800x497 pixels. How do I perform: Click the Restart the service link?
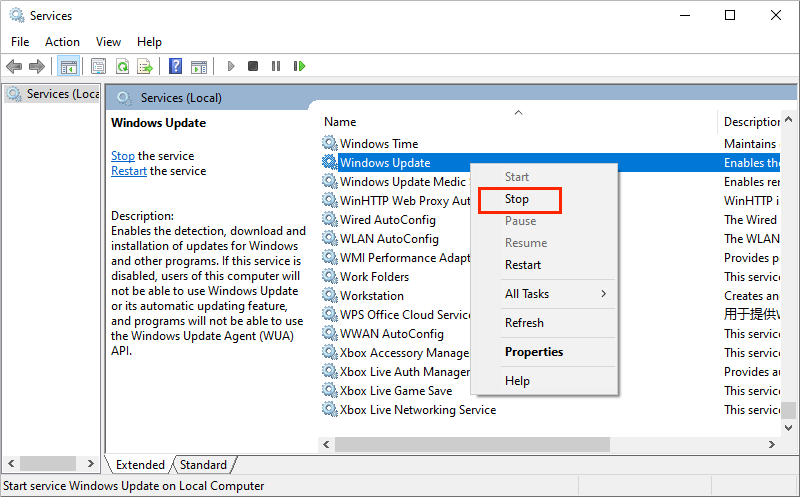[x=129, y=171]
